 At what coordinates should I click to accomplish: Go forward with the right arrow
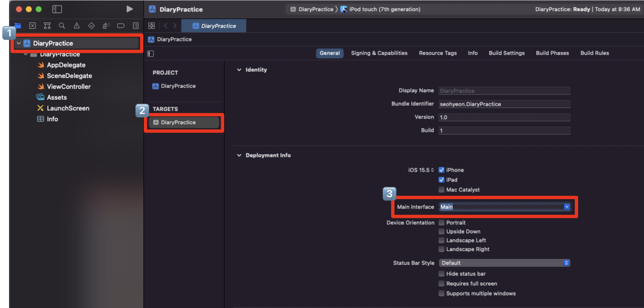click(175, 26)
